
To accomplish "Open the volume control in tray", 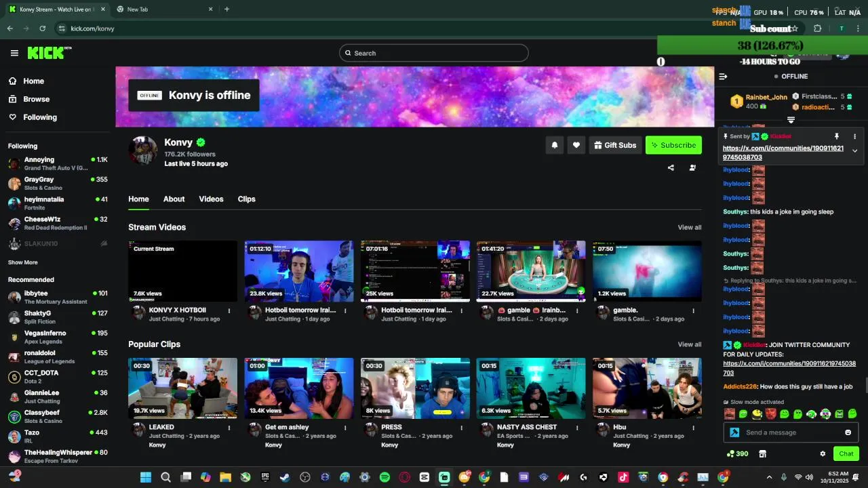I will (809, 477).
